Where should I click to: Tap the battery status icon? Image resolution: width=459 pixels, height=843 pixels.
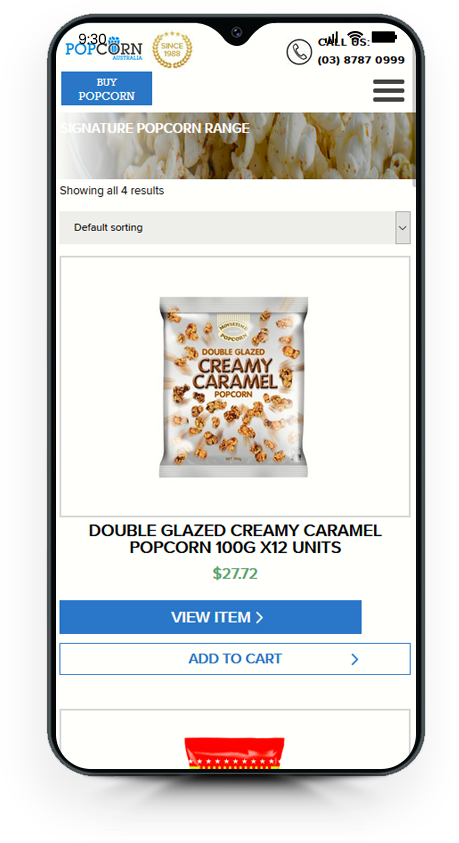click(384, 37)
